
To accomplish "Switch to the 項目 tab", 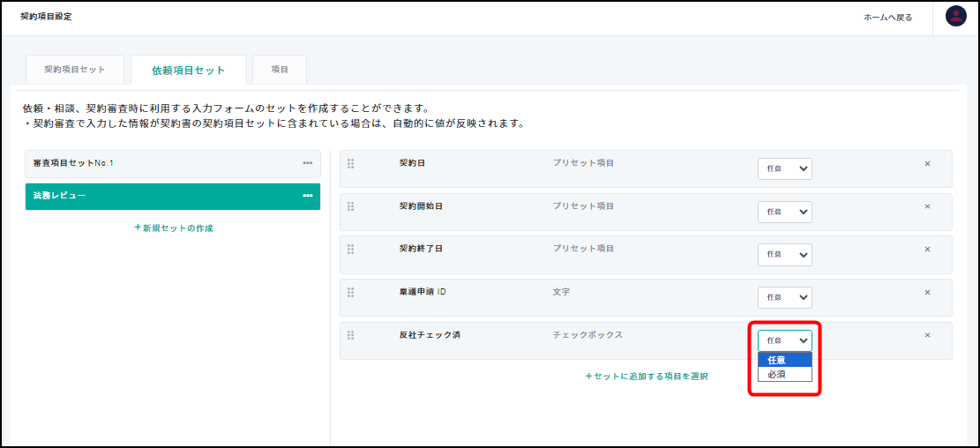I will [280, 70].
